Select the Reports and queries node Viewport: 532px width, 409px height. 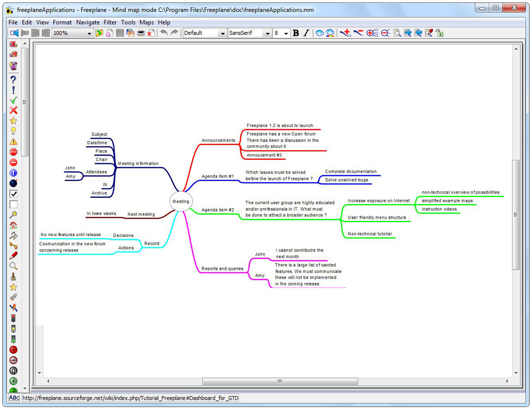(x=222, y=269)
